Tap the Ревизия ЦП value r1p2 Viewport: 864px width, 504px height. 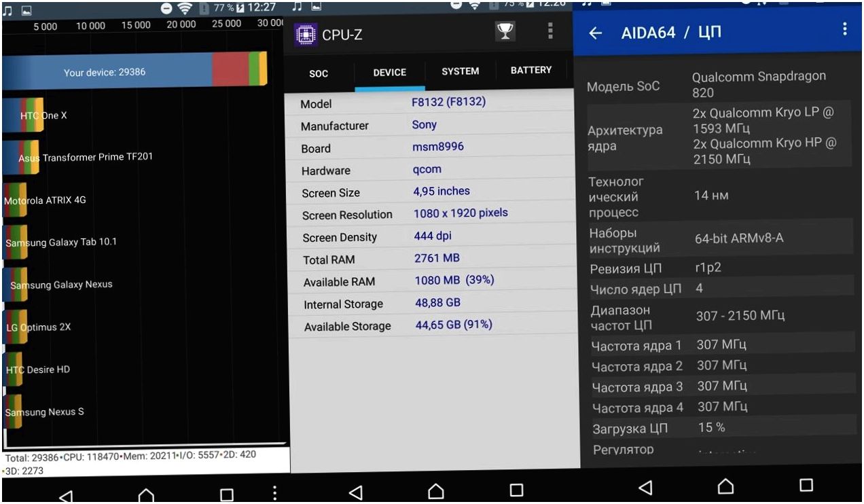pos(708,268)
